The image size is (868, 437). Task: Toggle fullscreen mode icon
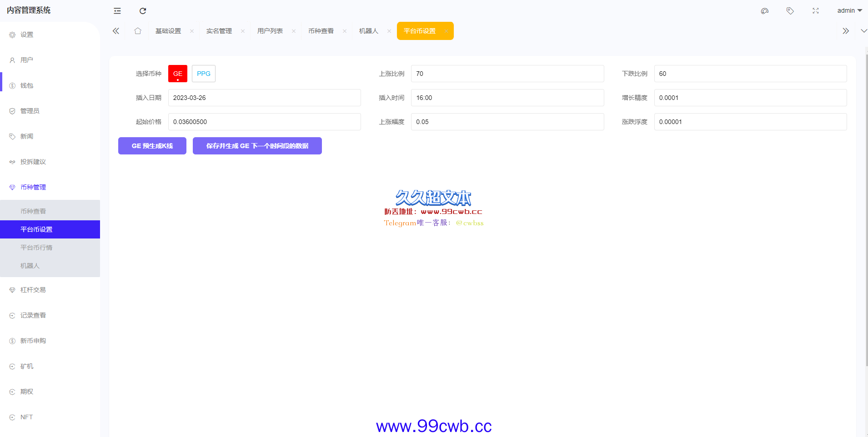816,11
